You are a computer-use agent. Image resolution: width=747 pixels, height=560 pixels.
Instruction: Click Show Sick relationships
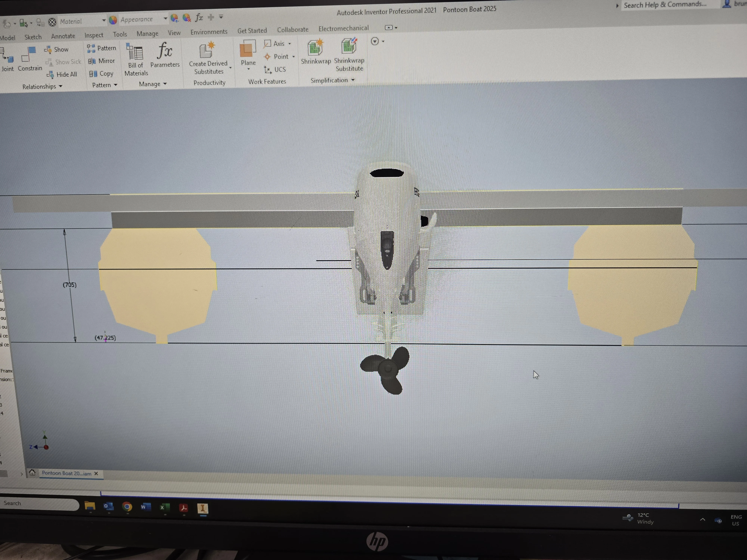pos(63,62)
